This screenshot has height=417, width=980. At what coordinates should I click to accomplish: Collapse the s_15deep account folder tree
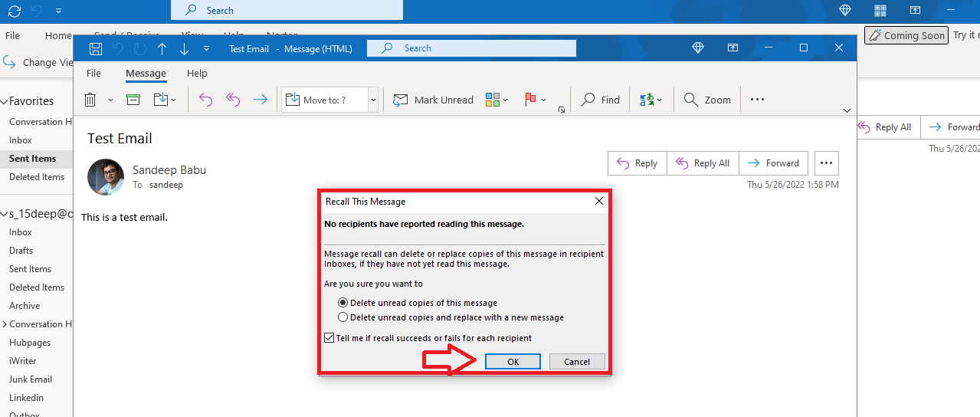click(4, 214)
